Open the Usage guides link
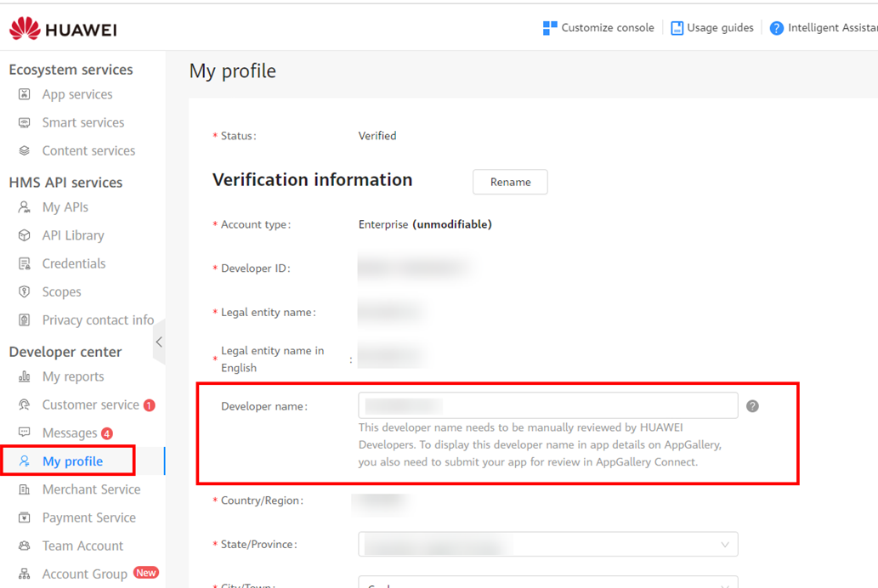This screenshot has width=878, height=588. pos(712,27)
